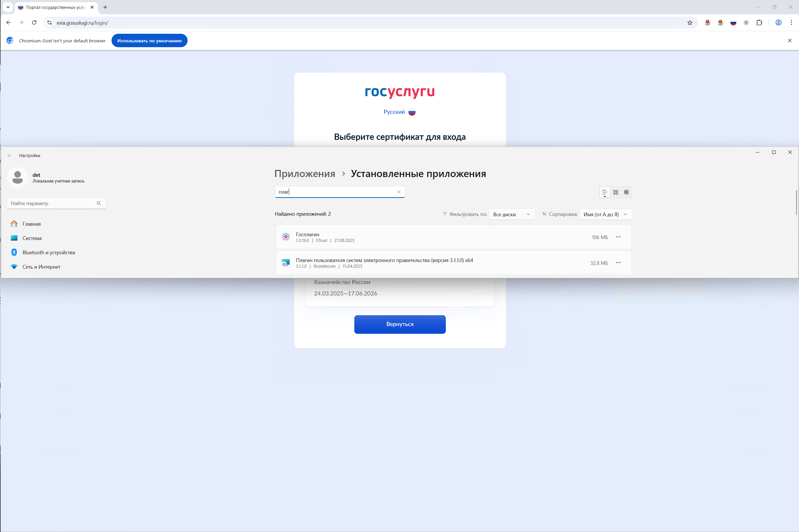Click the Приложения breadcrumb
The image size is (799, 532).
[305, 173]
